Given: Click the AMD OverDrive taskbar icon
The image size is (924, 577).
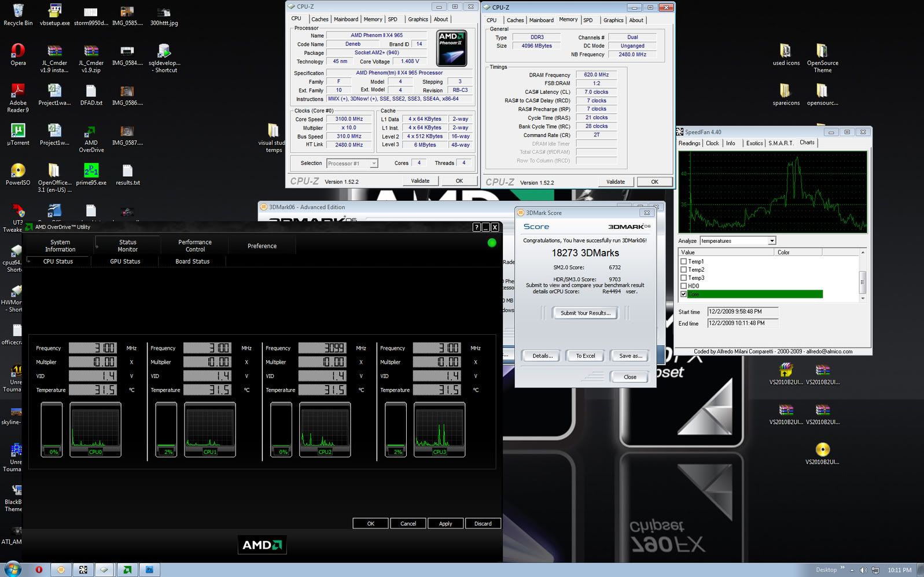Looking at the screenshot, I should pos(127,569).
